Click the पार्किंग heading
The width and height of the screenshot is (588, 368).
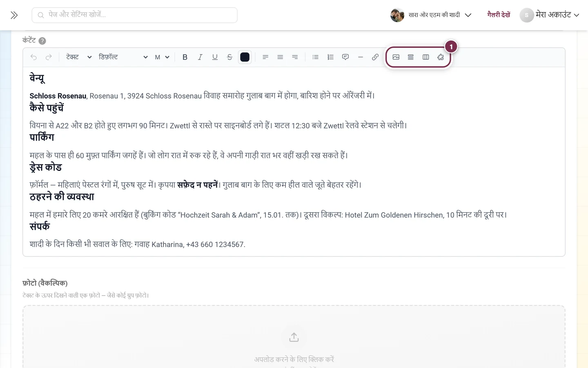tap(42, 137)
